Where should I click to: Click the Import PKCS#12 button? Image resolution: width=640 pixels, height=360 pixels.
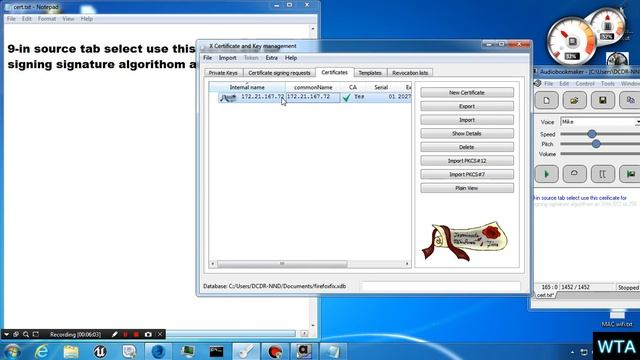(x=467, y=161)
